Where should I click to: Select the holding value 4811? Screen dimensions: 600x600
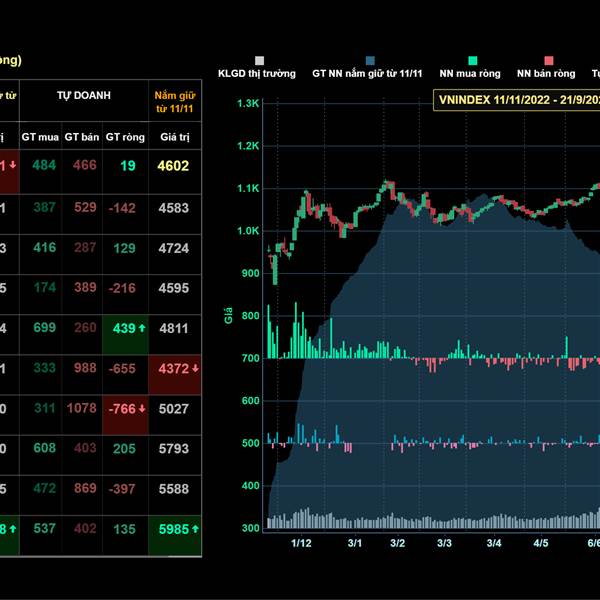point(174,328)
